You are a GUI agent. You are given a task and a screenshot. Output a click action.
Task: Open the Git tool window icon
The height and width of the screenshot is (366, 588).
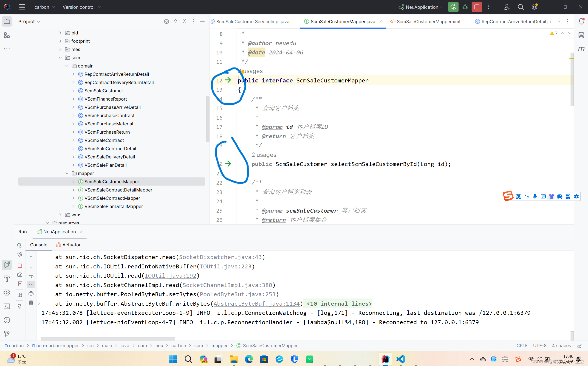coord(7,334)
